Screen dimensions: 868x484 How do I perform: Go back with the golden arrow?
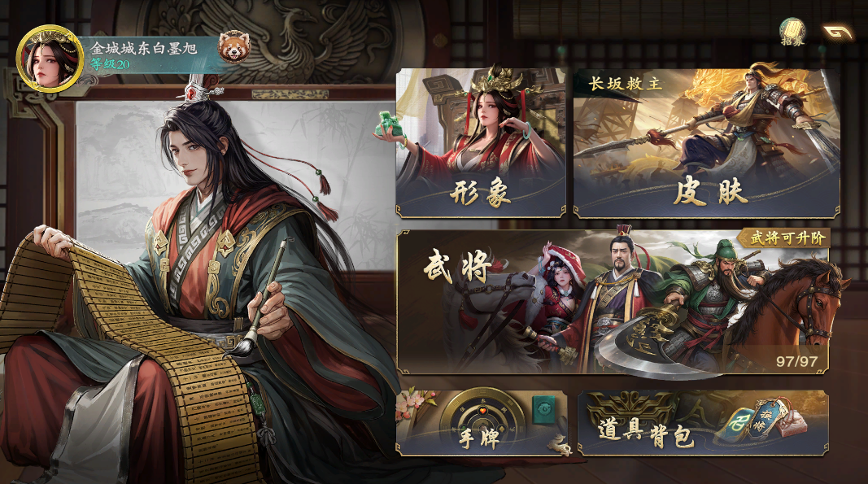point(836,32)
